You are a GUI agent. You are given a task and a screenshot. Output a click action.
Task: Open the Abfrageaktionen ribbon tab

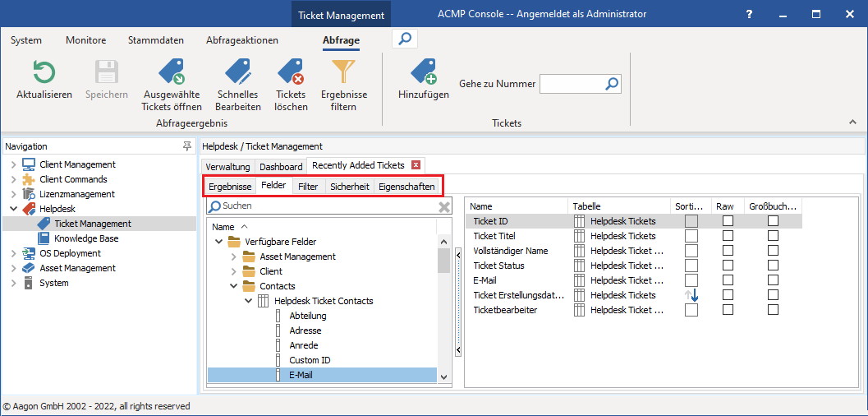coord(242,40)
